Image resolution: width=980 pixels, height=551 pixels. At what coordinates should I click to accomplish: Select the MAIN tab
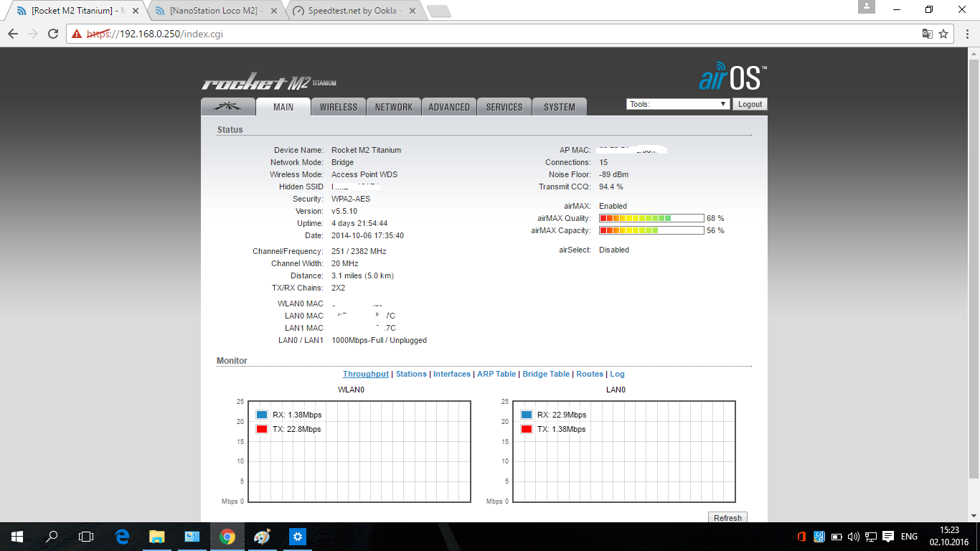click(283, 107)
